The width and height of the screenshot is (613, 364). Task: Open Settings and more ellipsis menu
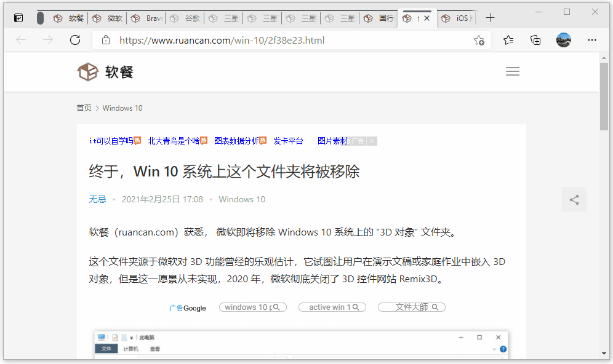click(x=592, y=40)
